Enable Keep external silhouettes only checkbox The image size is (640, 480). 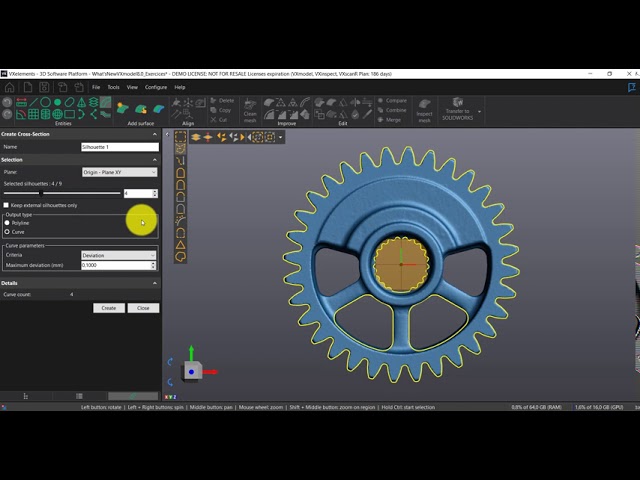(7, 205)
